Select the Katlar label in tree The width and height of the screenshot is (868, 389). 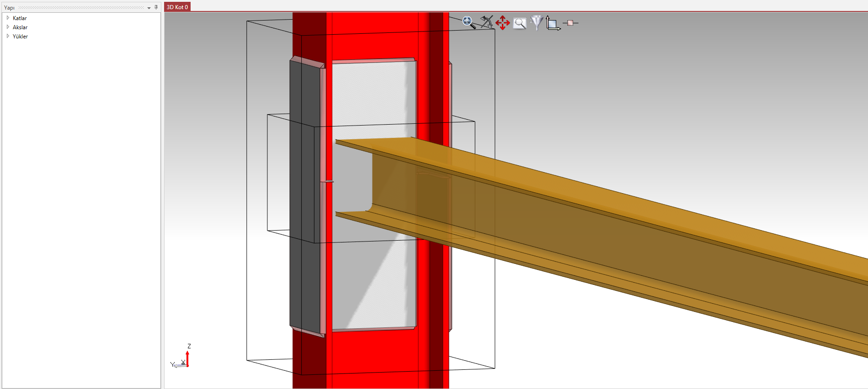[x=20, y=18]
